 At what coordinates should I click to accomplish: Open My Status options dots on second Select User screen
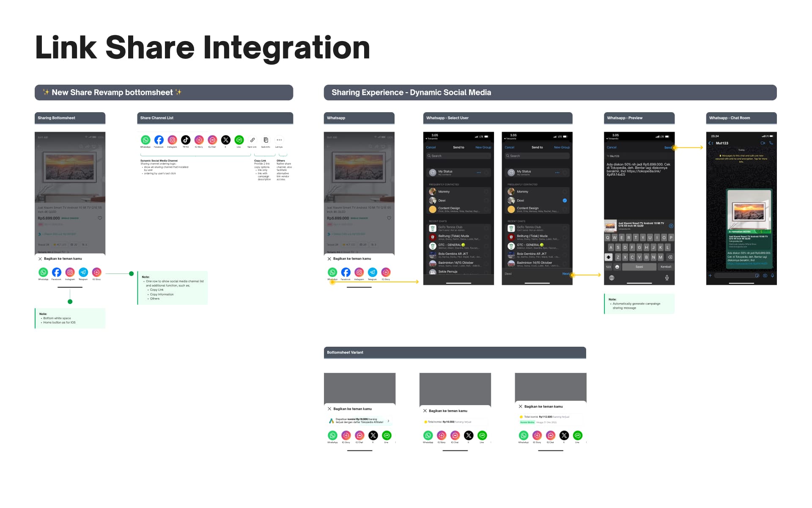coord(557,173)
